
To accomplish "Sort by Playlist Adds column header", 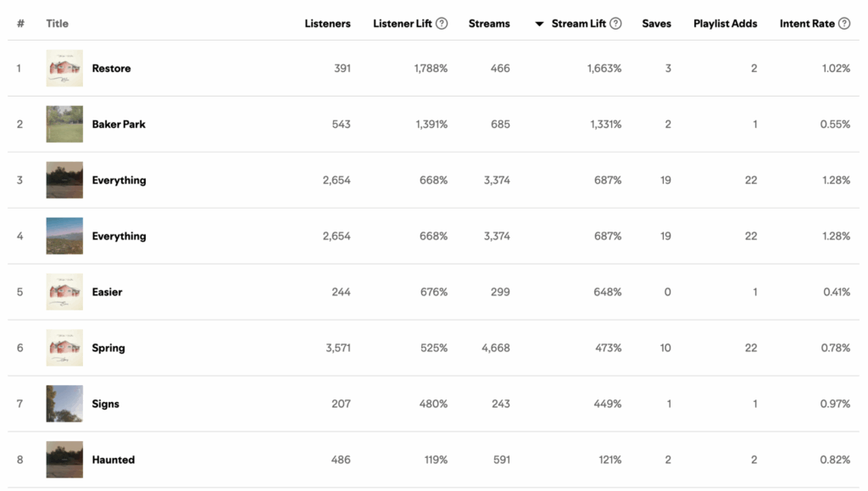I will click(726, 23).
